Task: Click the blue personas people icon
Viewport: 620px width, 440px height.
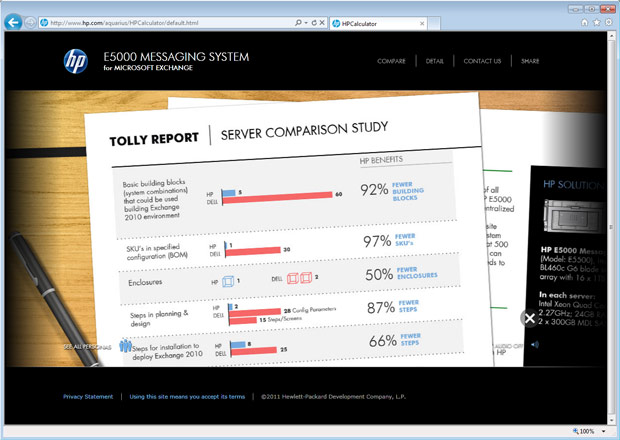Action: coord(125,346)
